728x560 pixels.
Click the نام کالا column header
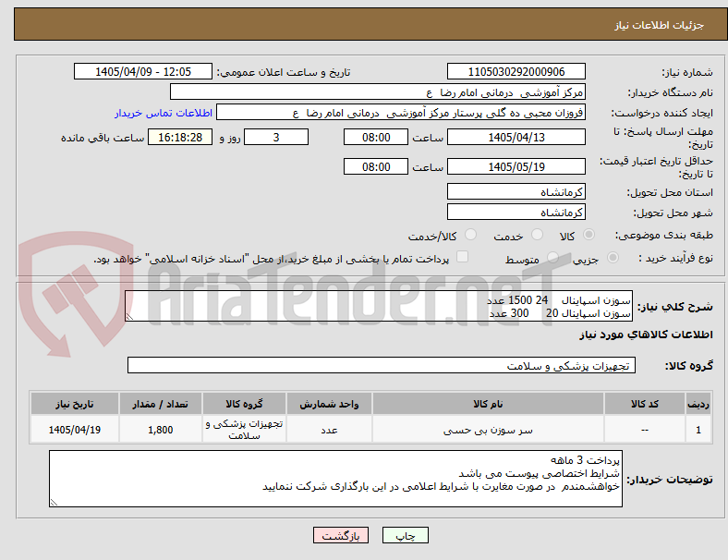click(x=488, y=404)
